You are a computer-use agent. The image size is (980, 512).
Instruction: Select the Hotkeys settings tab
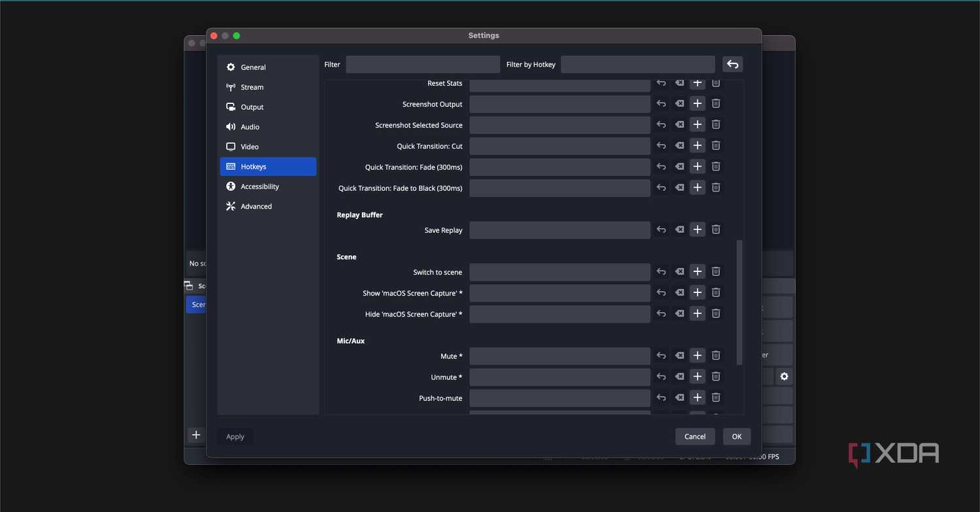click(x=268, y=167)
